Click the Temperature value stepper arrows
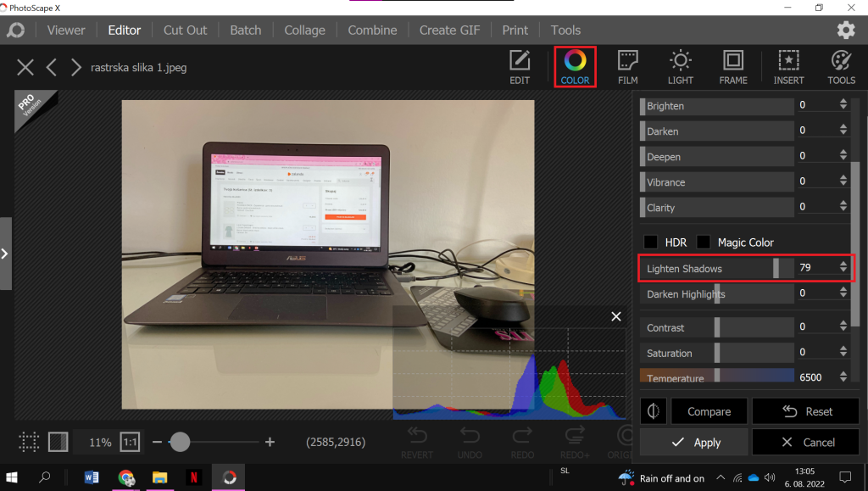The image size is (868, 491). coord(843,377)
